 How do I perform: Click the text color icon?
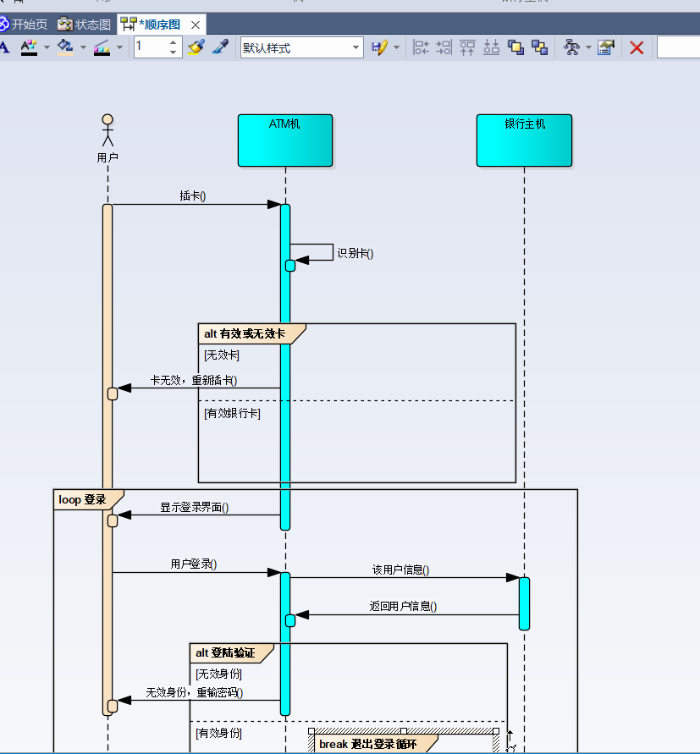point(29,47)
